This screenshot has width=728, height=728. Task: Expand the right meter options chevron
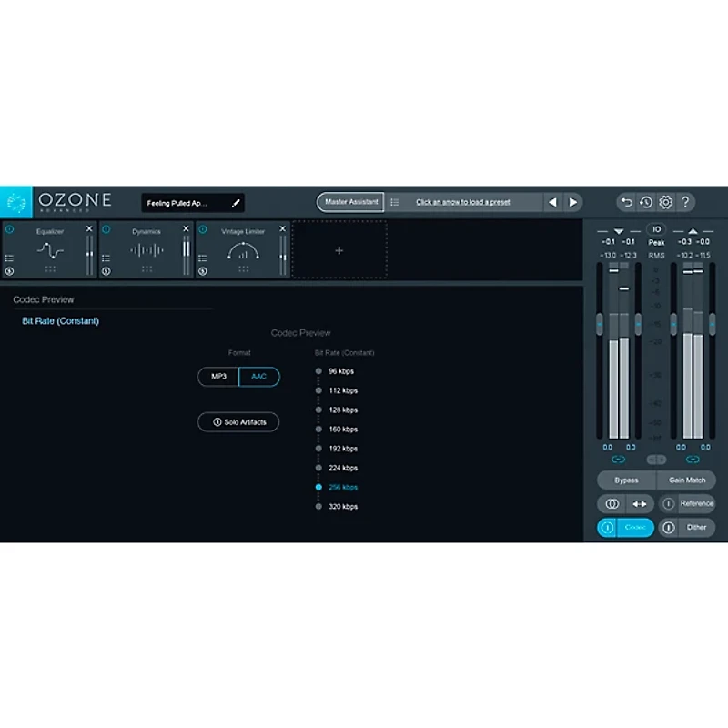(693, 231)
